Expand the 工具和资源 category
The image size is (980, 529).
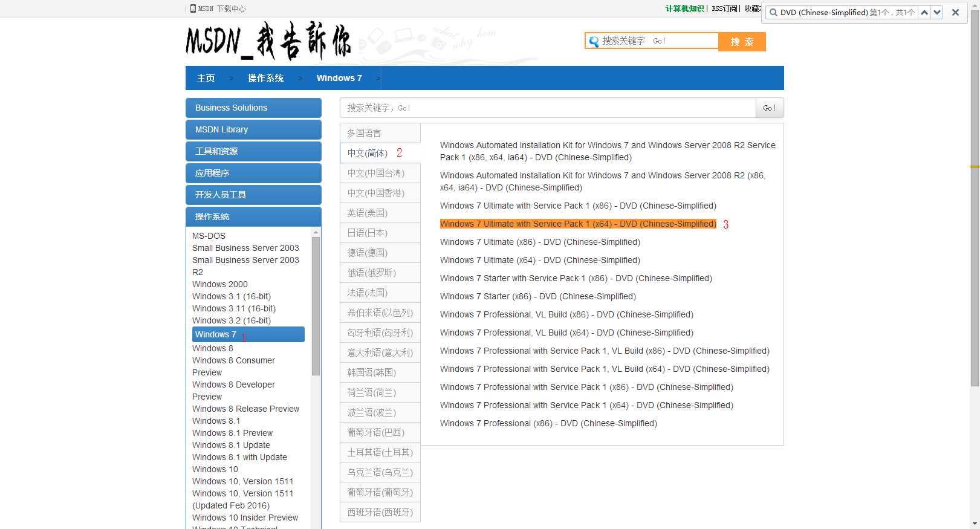253,151
